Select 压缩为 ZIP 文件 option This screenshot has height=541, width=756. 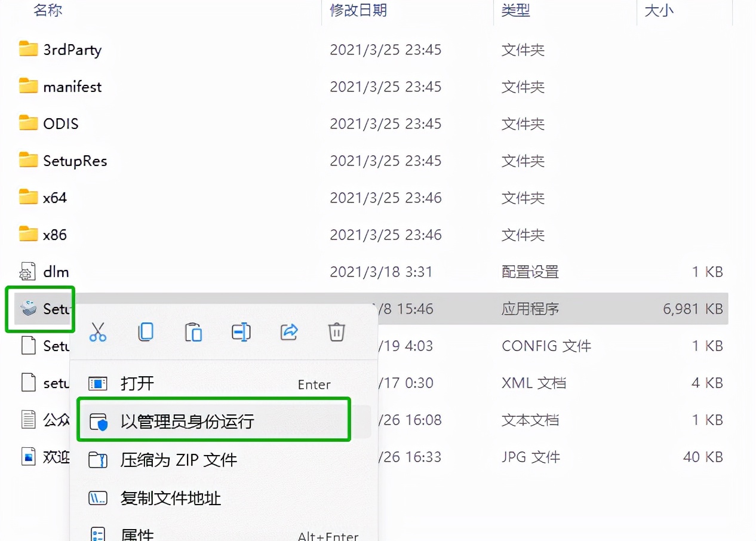179,460
